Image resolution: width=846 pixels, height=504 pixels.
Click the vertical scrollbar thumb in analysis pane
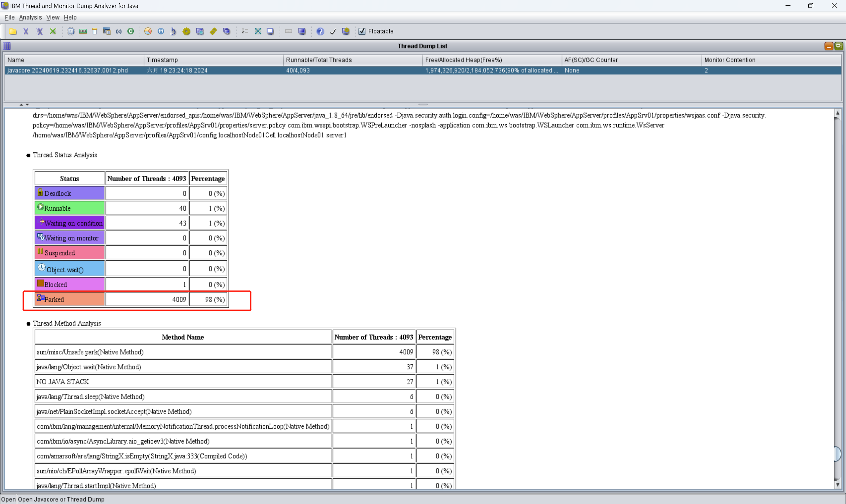point(837,454)
